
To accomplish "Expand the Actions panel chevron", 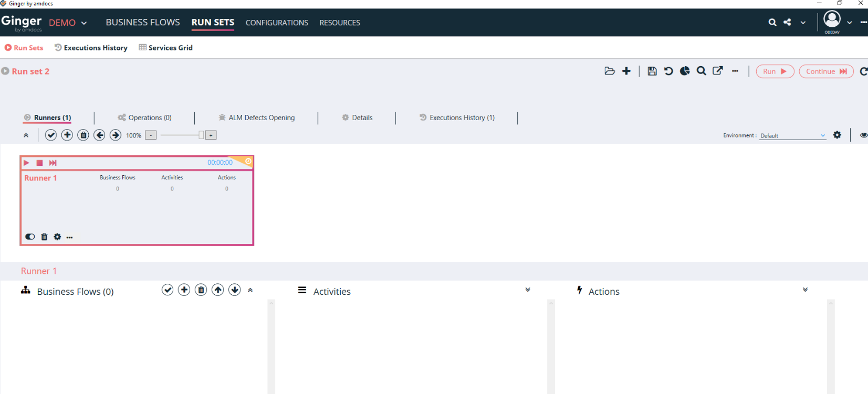I will tap(805, 290).
